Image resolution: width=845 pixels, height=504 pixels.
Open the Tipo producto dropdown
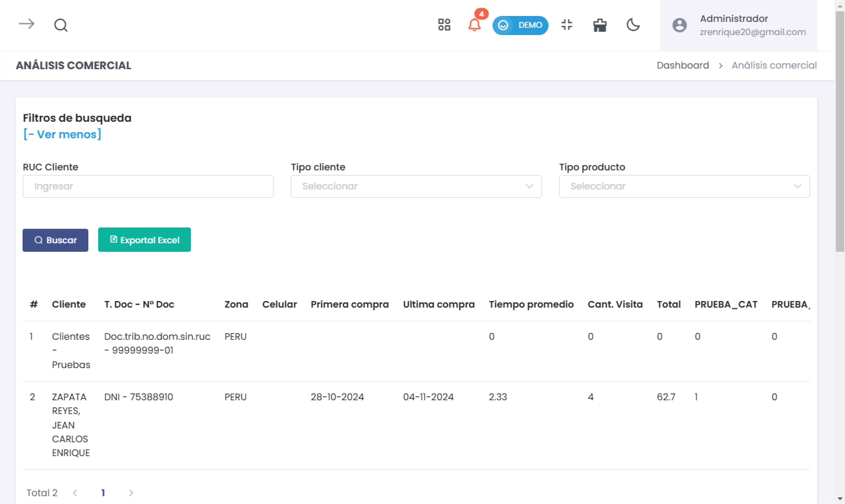[x=684, y=186]
